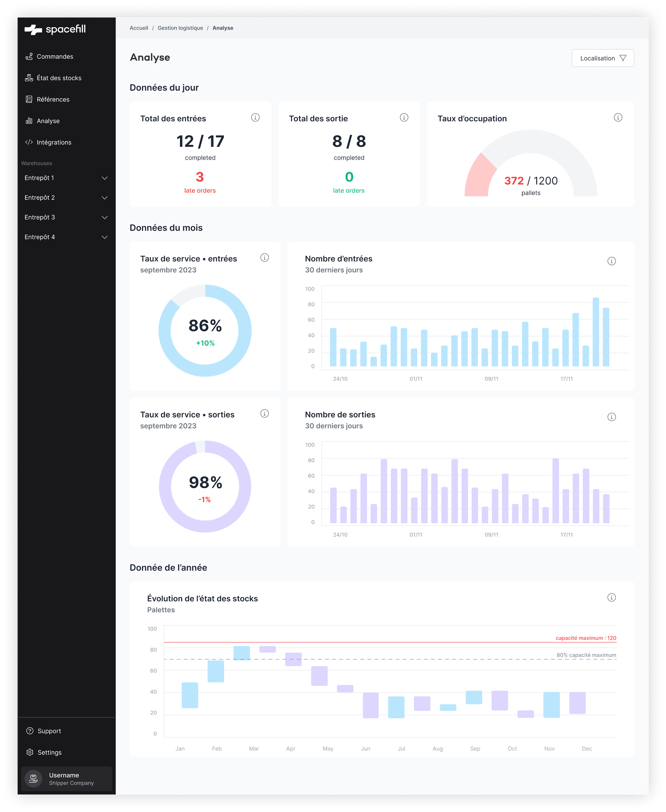Open info on Nombre de sorties chart
The image size is (666, 812).
tap(612, 417)
